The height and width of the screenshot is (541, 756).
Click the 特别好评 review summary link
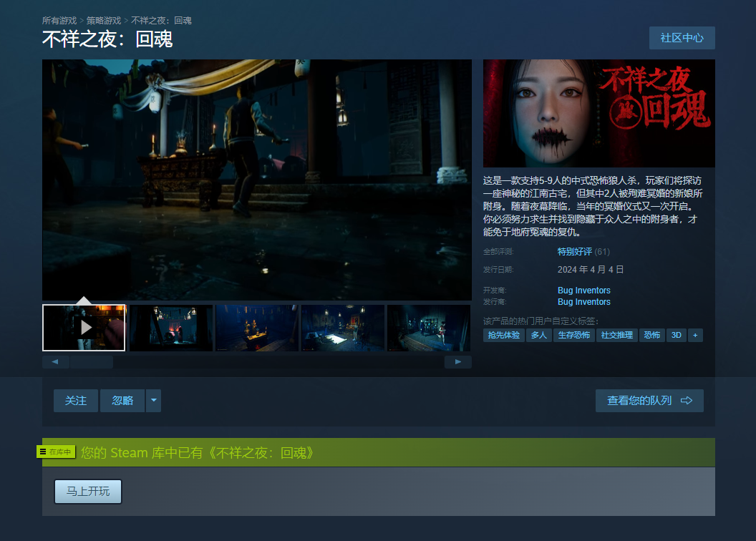(575, 252)
